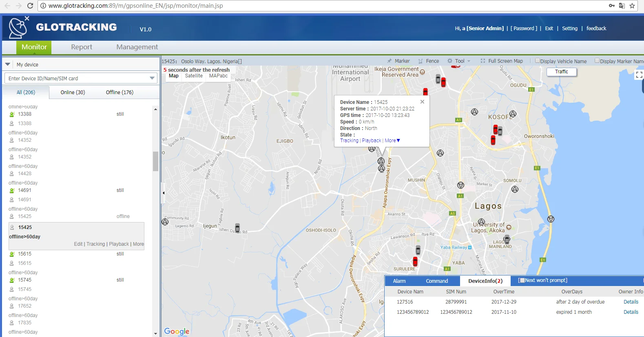Image resolution: width=644 pixels, height=337 pixels.
Task: Open Setting in header
Action: [x=570, y=29]
